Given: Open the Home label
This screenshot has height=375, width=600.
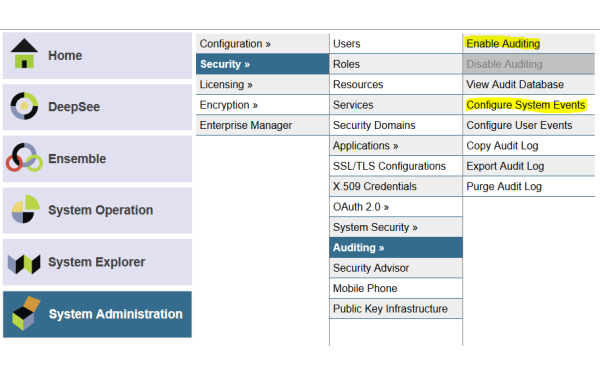Looking at the screenshot, I should 65,55.
